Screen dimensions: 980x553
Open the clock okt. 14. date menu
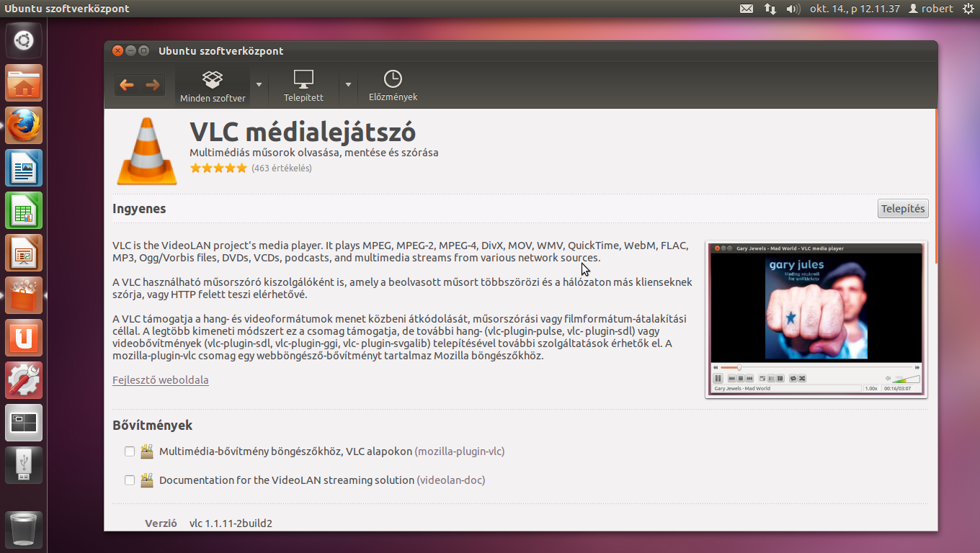[855, 9]
